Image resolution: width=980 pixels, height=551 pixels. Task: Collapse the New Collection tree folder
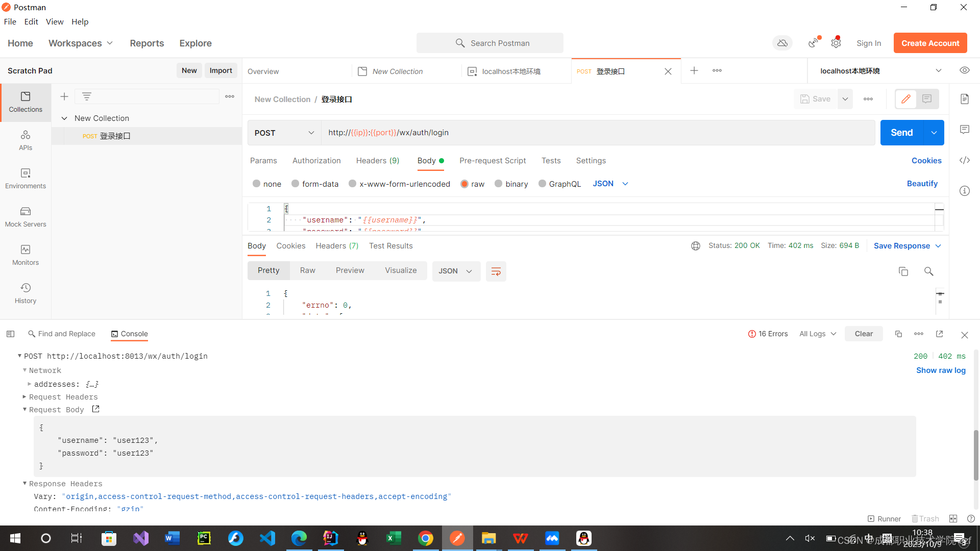(x=64, y=118)
